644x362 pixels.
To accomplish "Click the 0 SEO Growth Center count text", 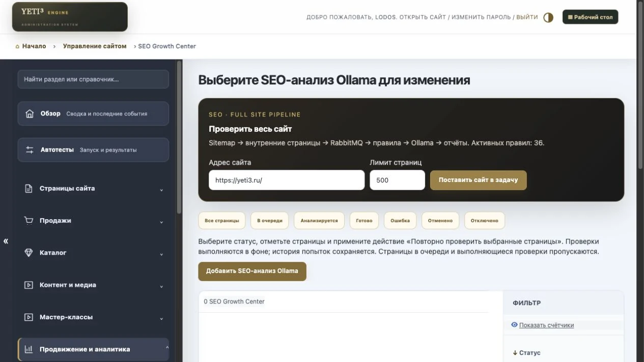I will [234, 301].
